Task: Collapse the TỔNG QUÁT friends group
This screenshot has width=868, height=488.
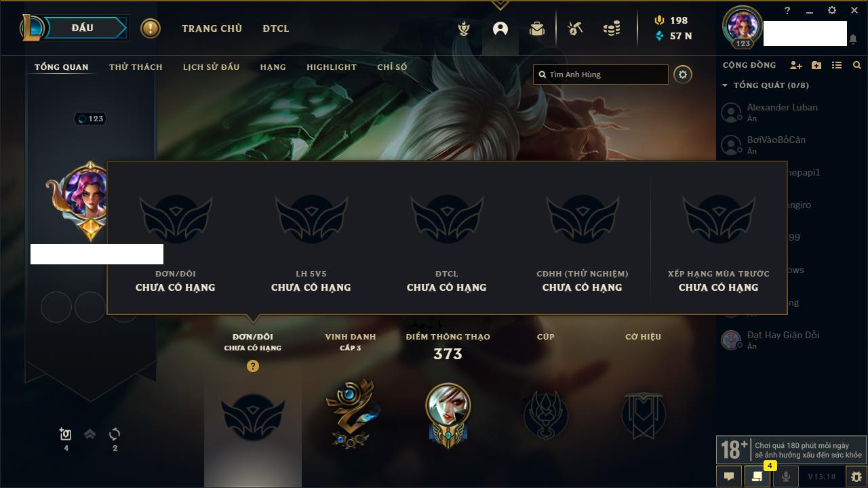Action: (x=725, y=85)
